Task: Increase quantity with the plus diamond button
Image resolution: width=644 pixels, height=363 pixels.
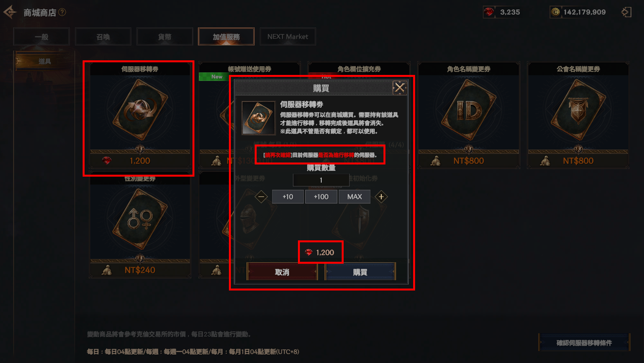Action: coord(381,197)
